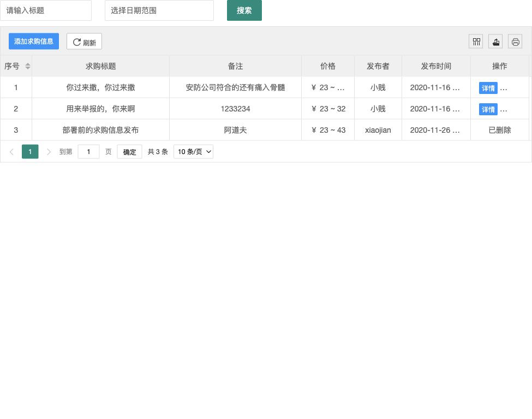Open 详情 for row 用来举报的
532x419 pixels.
coord(488,109)
